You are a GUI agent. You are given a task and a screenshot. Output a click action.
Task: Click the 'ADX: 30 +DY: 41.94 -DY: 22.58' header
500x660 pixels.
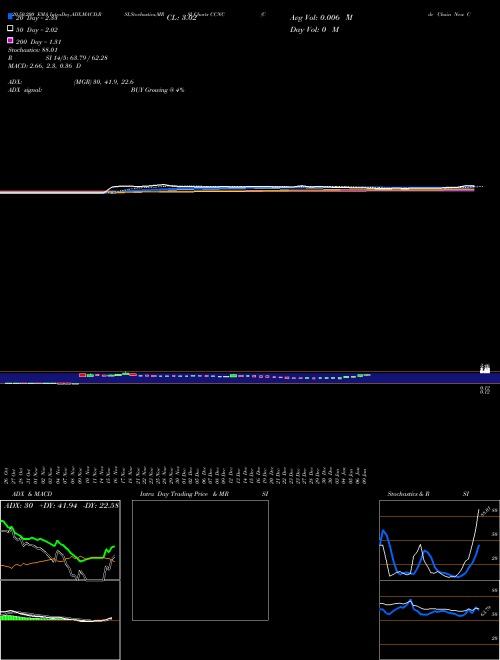coord(61,506)
